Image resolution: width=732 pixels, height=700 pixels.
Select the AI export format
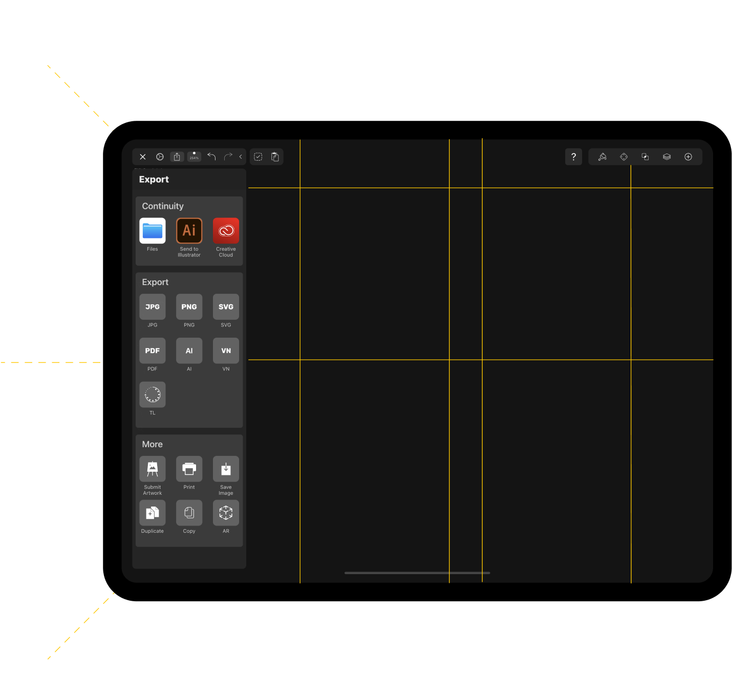189,351
